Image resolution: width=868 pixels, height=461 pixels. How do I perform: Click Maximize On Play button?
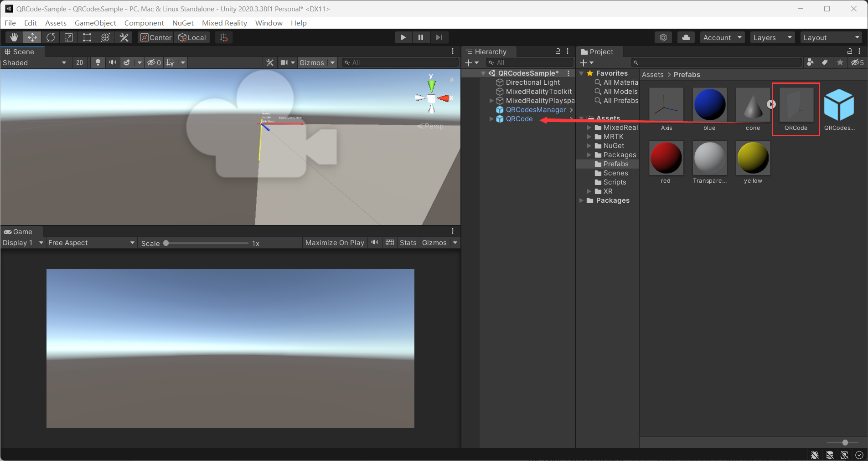click(x=335, y=243)
